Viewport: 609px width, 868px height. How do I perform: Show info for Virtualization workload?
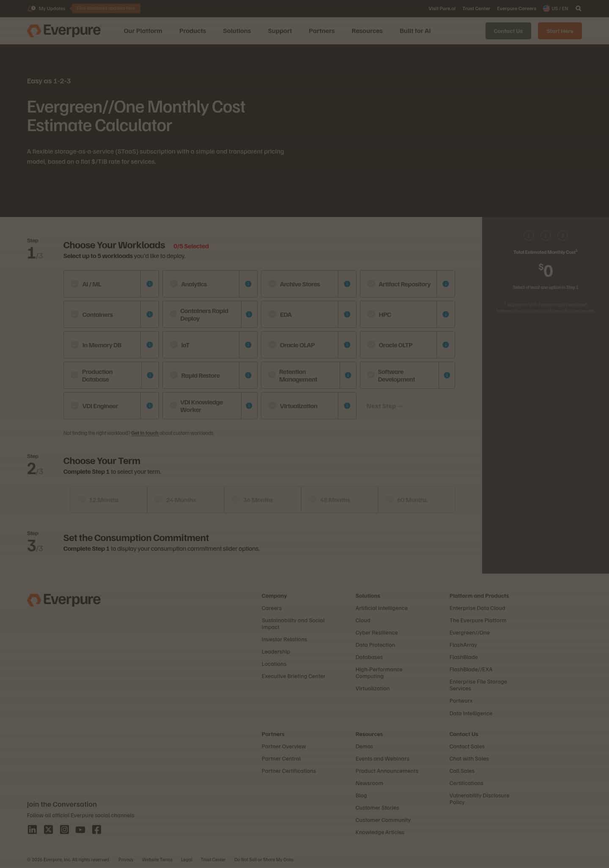[x=347, y=406]
